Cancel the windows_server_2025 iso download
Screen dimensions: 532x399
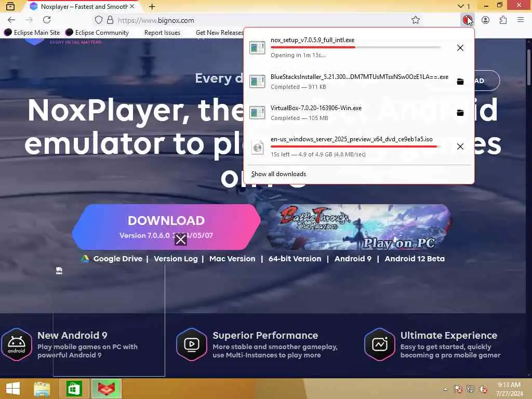tap(460, 147)
